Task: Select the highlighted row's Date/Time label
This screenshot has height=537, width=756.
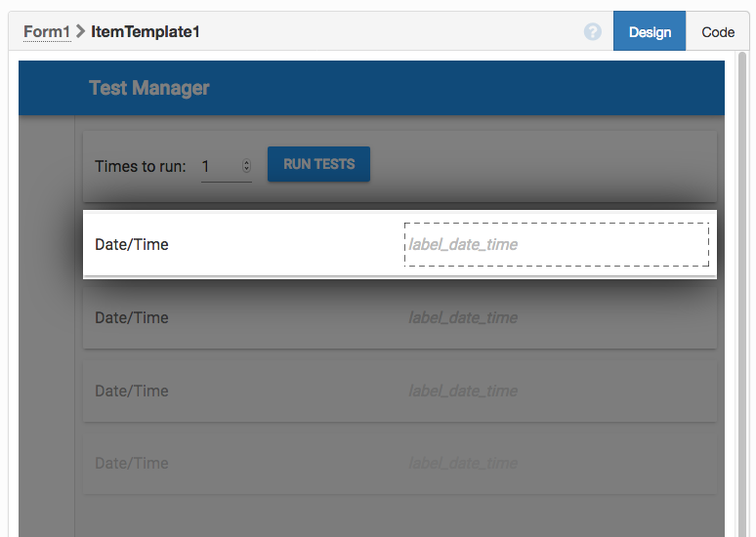Action: (132, 244)
